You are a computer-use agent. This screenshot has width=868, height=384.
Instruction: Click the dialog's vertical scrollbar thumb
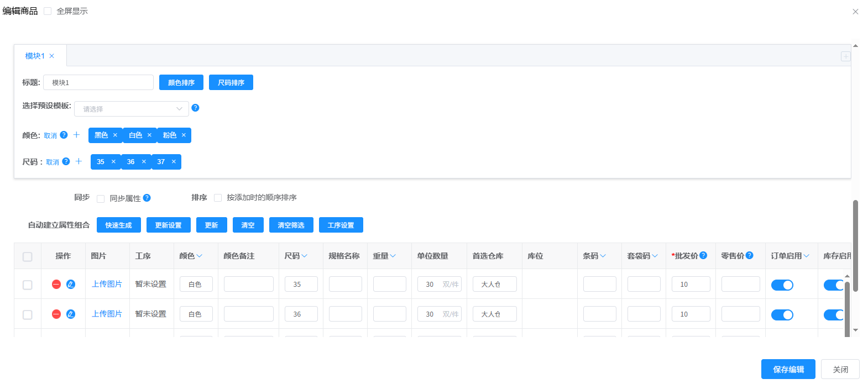[x=855, y=245]
